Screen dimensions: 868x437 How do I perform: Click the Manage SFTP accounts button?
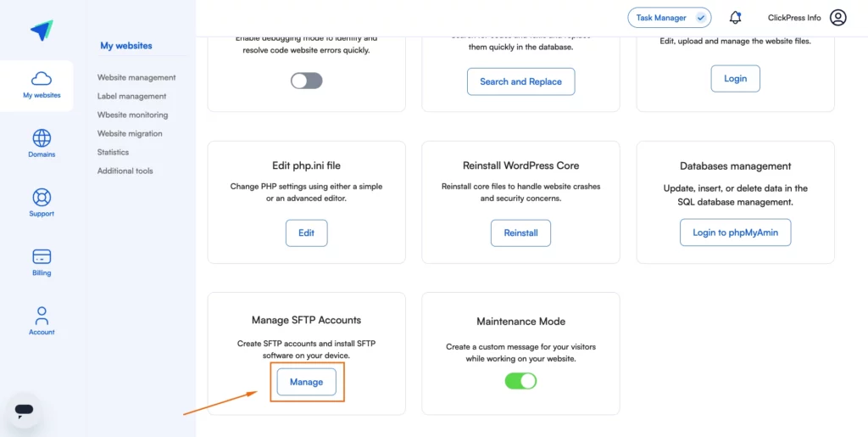pyautogui.click(x=307, y=382)
